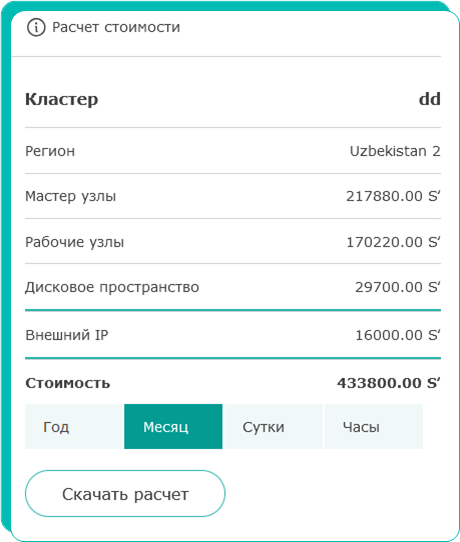Select the 217880.00 master nodes price
460x542 pixels.
coord(393,196)
